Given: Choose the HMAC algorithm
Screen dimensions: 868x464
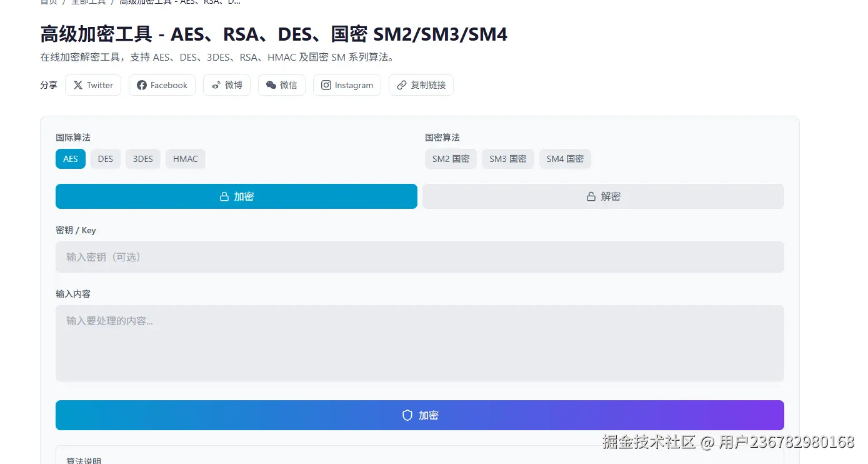Looking at the screenshot, I should point(186,159).
